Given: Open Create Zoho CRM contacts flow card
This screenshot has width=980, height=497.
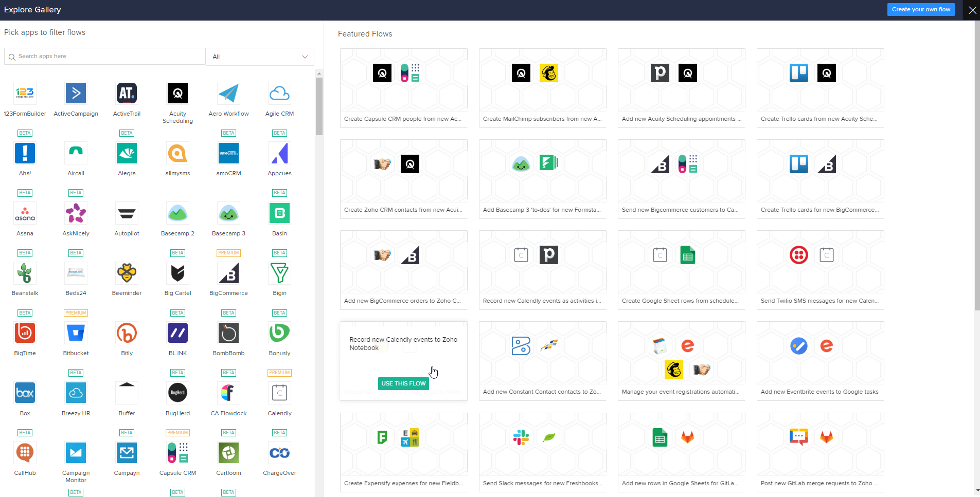Looking at the screenshot, I should [x=404, y=179].
